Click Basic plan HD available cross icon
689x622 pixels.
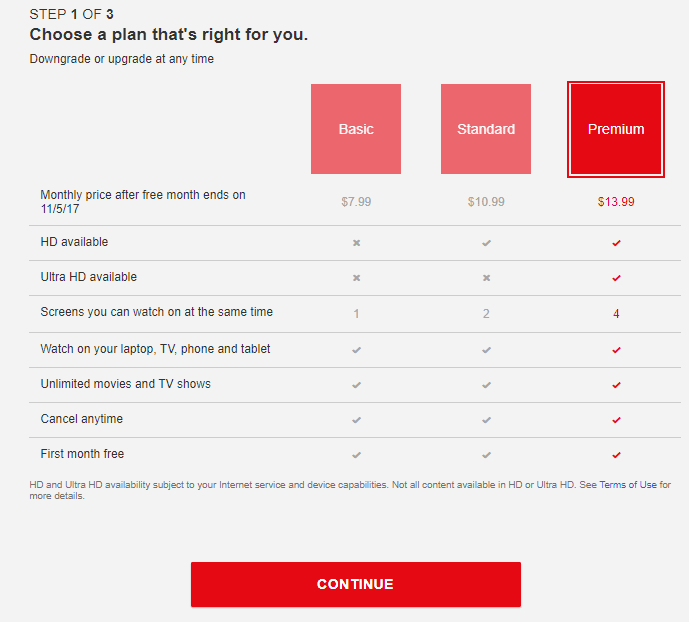tap(356, 243)
